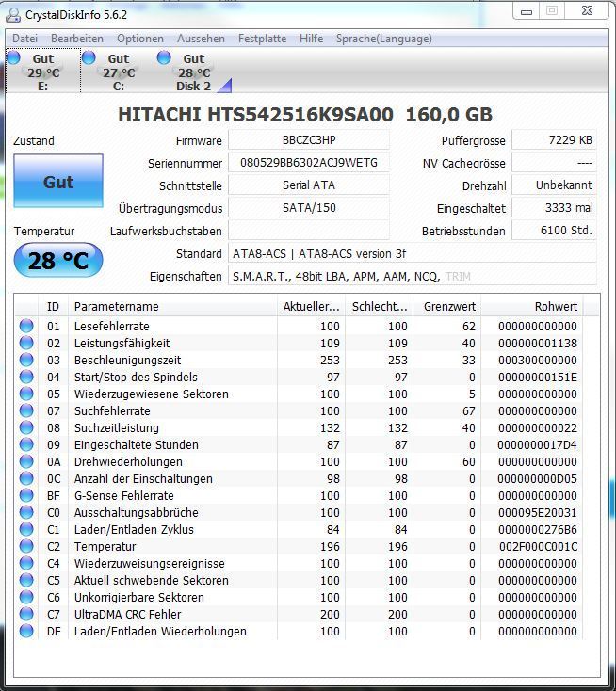Screen dimensions: 616x691
Task: Click the ID column header
Action: click(53, 306)
